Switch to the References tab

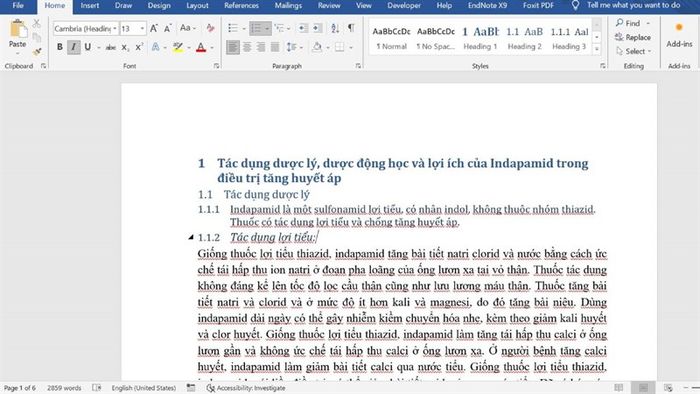(241, 6)
